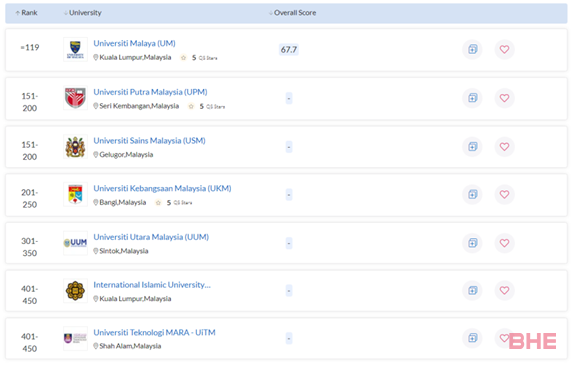Click the 67.7 overall score value
This screenshot has width=576, height=369.
(289, 50)
